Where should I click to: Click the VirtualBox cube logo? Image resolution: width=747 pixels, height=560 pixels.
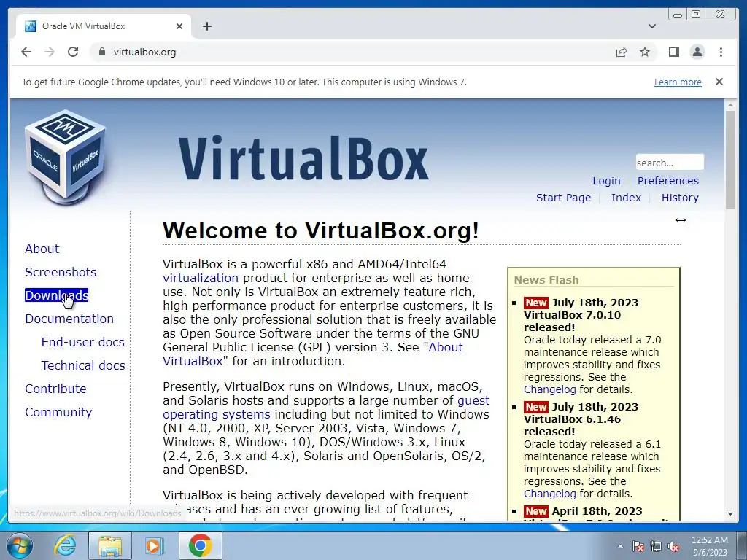65,157
